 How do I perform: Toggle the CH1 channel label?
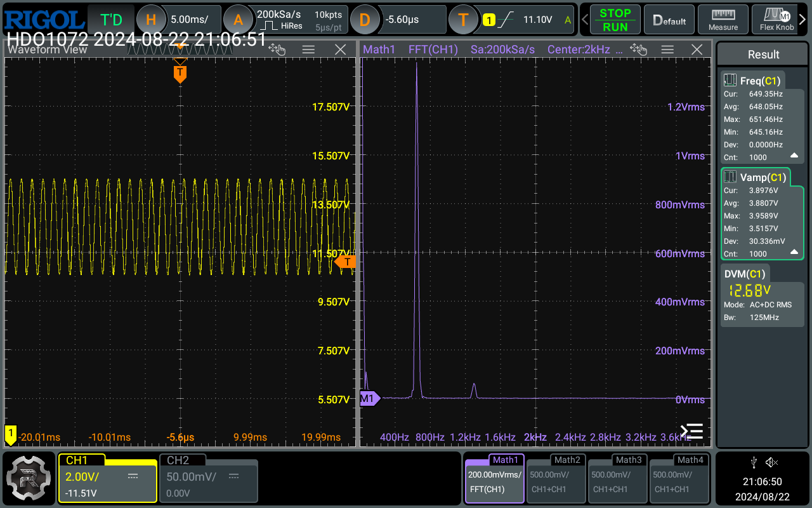point(77,460)
